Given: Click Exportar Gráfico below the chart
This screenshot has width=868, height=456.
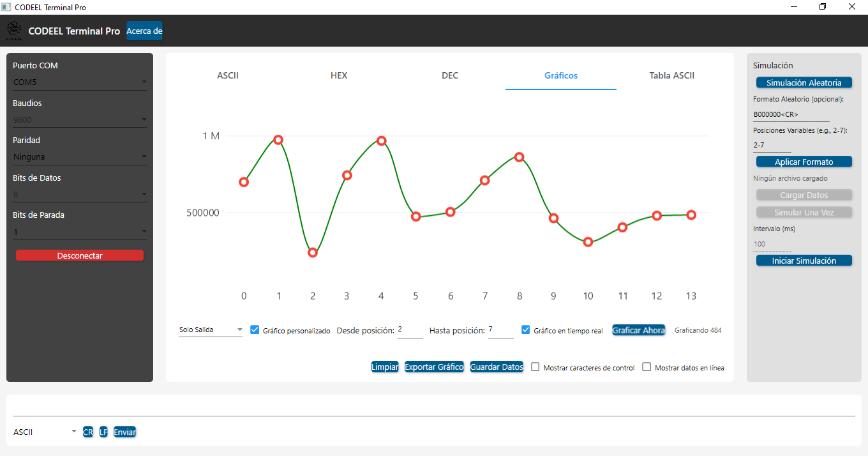Looking at the screenshot, I should tap(434, 367).
